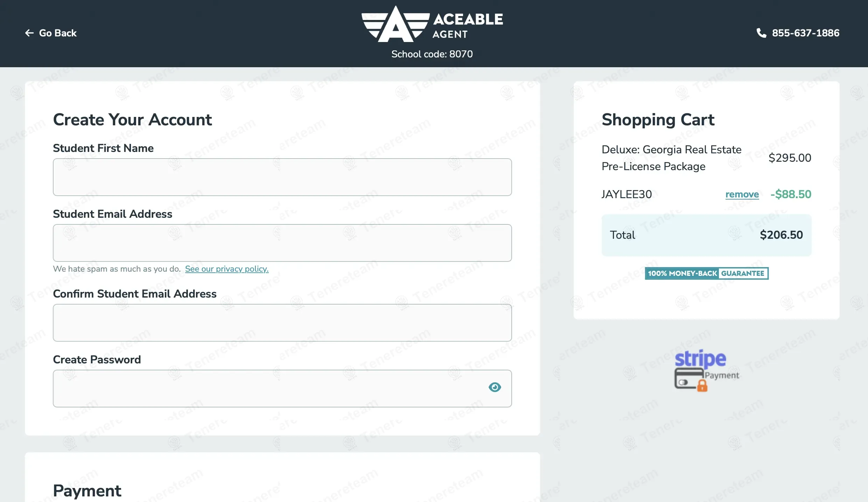Open the privacy policy link
This screenshot has width=868, height=502.
pyautogui.click(x=227, y=269)
